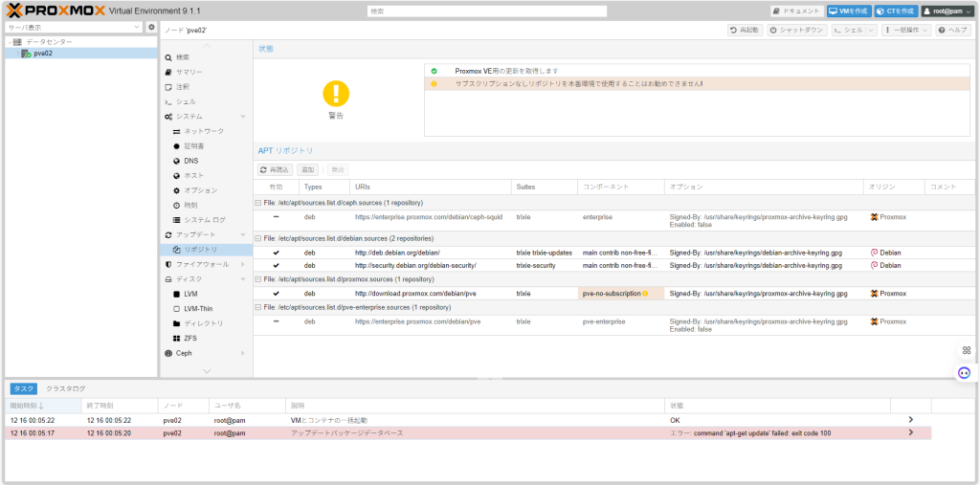The image size is (980, 485).
Task: Click the yellow warning icon beside pve-no-subscription
Action: [645, 294]
